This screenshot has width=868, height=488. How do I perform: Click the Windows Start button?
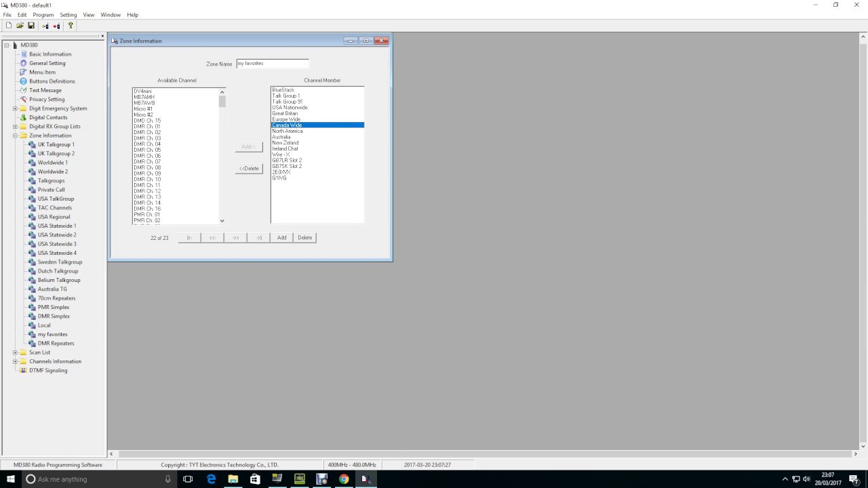pos(11,479)
